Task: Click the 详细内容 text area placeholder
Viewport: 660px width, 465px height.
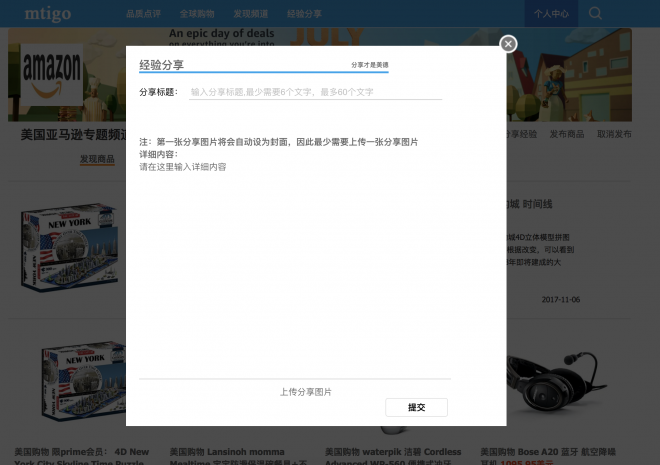Action: pyautogui.click(x=183, y=167)
